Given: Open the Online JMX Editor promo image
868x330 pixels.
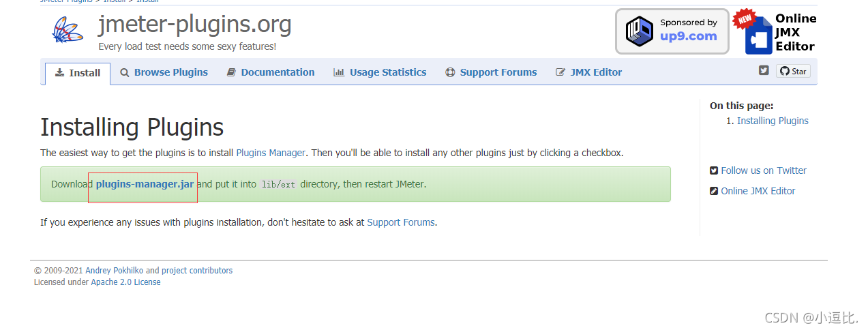Looking at the screenshot, I should click(775, 31).
